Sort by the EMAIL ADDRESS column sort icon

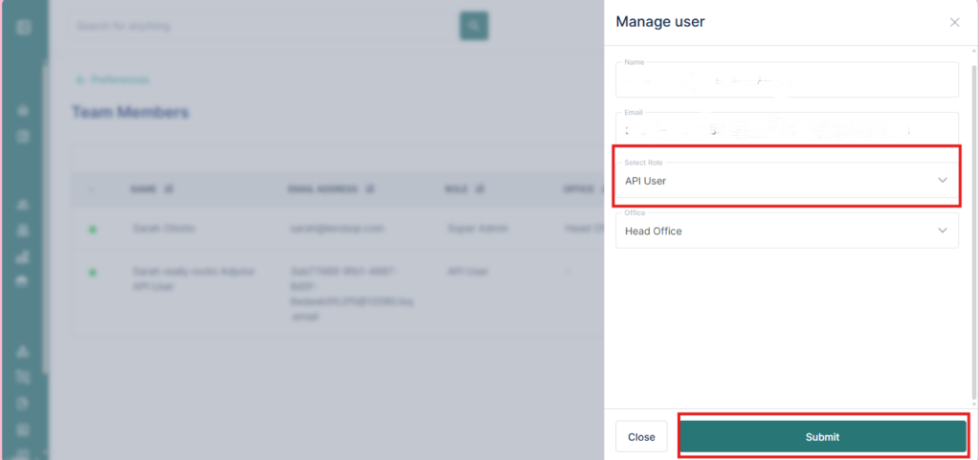tap(368, 189)
